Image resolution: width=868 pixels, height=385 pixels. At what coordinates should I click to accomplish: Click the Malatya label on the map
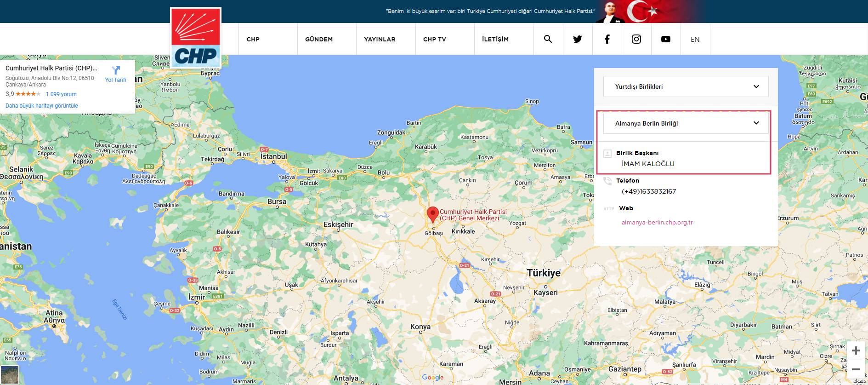(x=665, y=302)
